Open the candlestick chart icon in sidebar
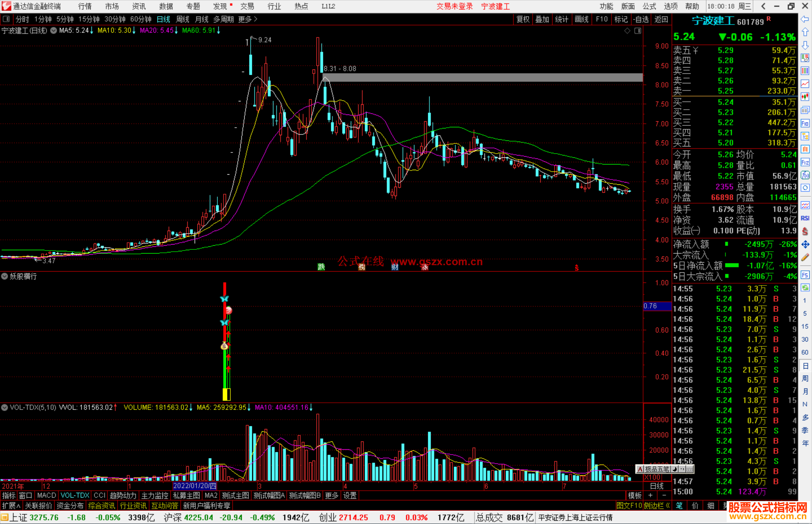 tap(805, 97)
